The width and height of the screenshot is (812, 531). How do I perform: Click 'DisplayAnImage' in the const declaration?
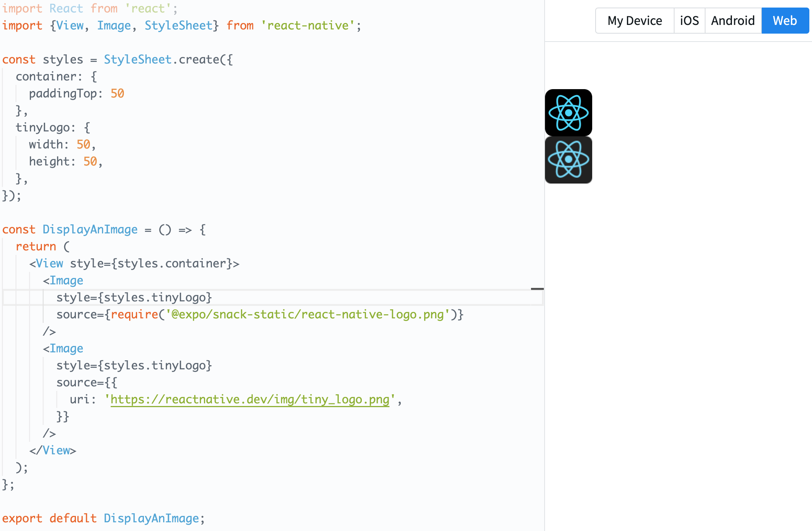[x=90, y=230]
